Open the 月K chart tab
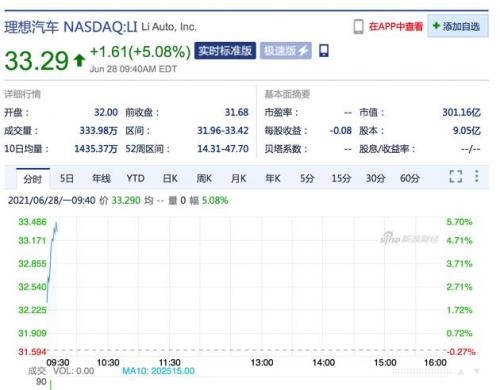This screenshot has height=390, width=500. pos(239,178)
